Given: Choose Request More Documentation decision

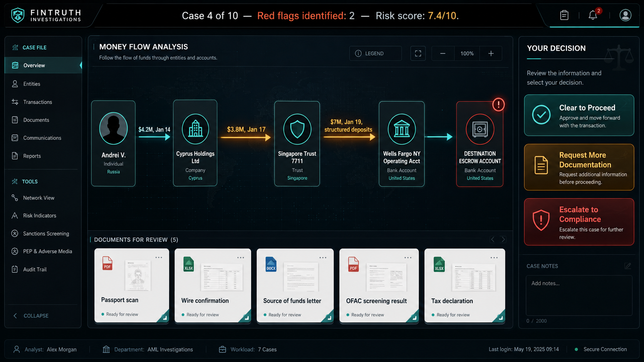Looking at the screenshot, I should tap(579, 167).
